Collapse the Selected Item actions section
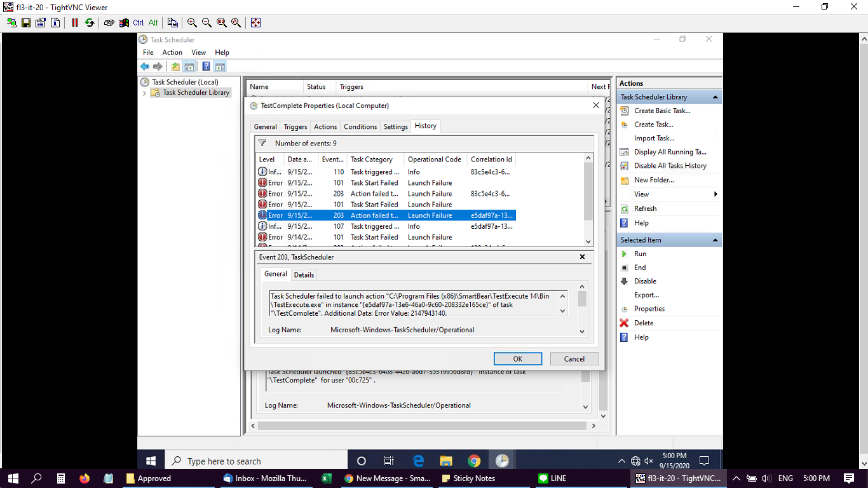 [715, 240]
